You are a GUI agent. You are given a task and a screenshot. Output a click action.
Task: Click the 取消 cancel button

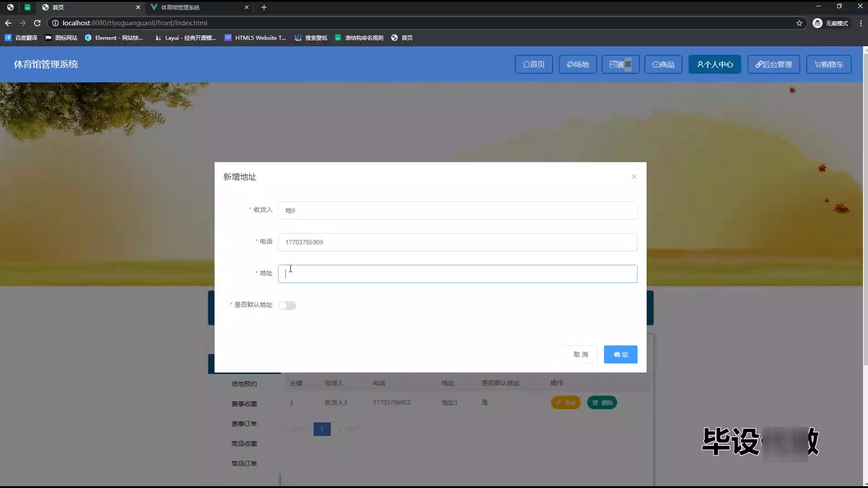581,355
